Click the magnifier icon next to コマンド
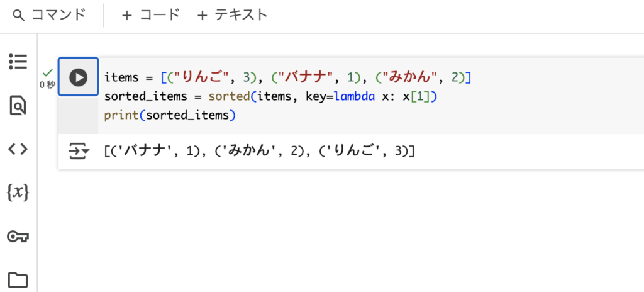The width and height of the screenshot is (644, 292). click(x=18, y=16)
